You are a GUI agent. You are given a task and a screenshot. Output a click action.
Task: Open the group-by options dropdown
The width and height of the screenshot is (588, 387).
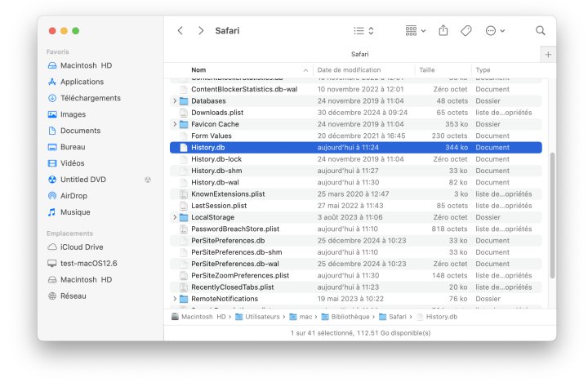coord(415,31)
